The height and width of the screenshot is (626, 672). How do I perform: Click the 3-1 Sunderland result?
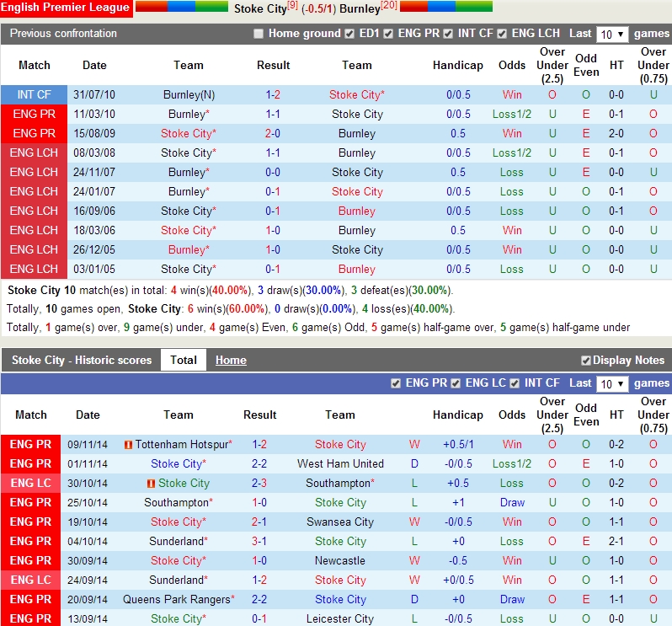click(259, 541)
